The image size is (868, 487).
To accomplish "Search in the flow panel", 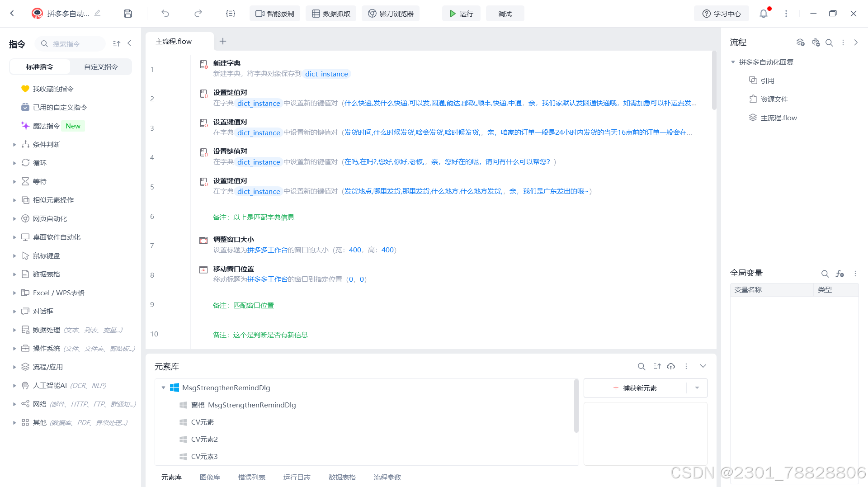I will 829,43.
